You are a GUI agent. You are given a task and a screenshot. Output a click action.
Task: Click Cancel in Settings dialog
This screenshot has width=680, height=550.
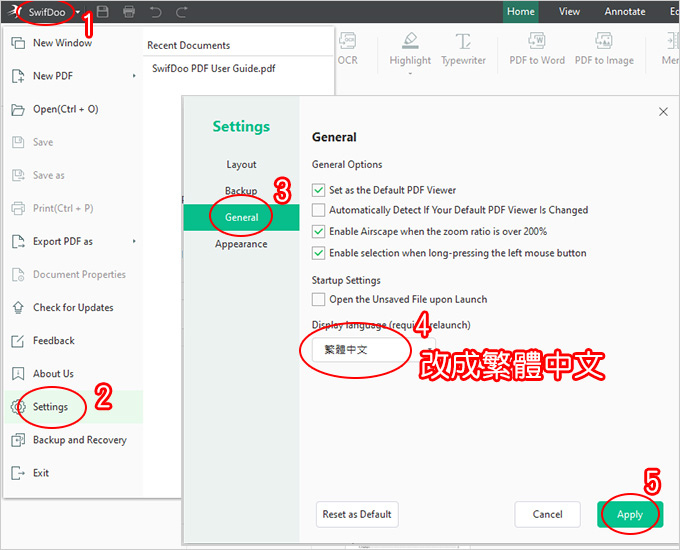(x=547, y=514)
